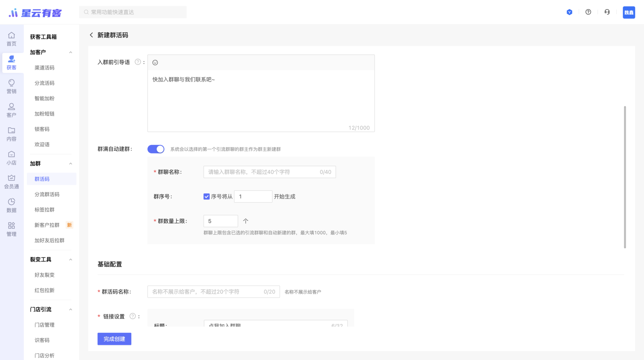
Task: Collapse the 裂变工具 menu section
Action: [70, 260]
